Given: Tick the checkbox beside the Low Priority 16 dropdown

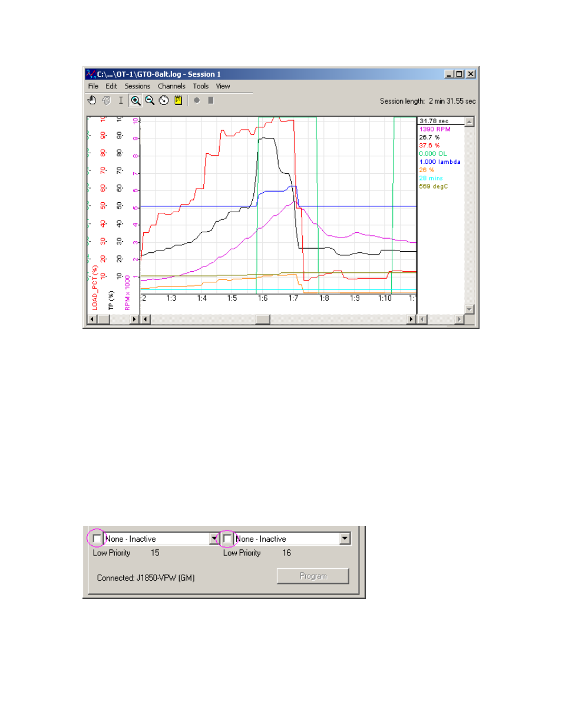Looking at the screenshot, I should 227,539.
